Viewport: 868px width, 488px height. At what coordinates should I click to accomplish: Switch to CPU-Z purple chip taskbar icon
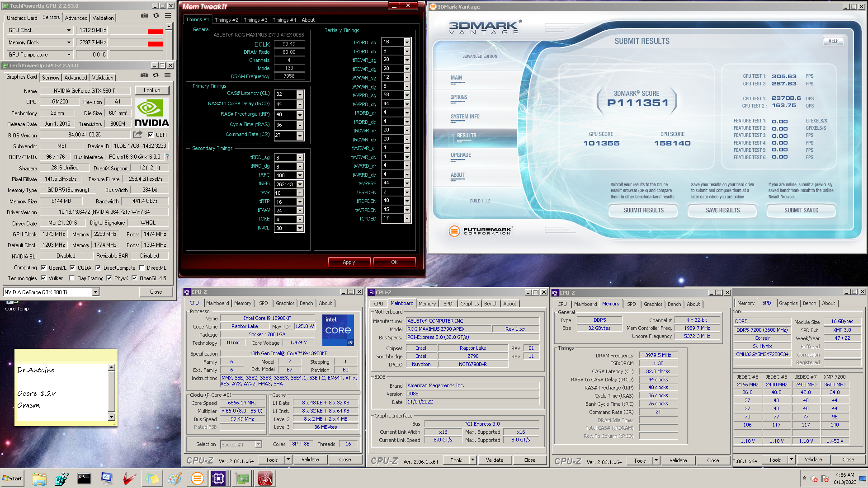pyautogui.click(x=219, y=479)
